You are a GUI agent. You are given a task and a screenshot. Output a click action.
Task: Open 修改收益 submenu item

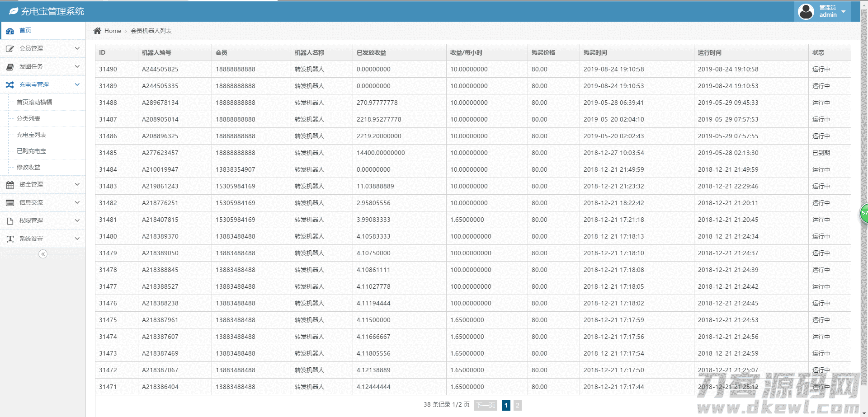tap(28, 167)
